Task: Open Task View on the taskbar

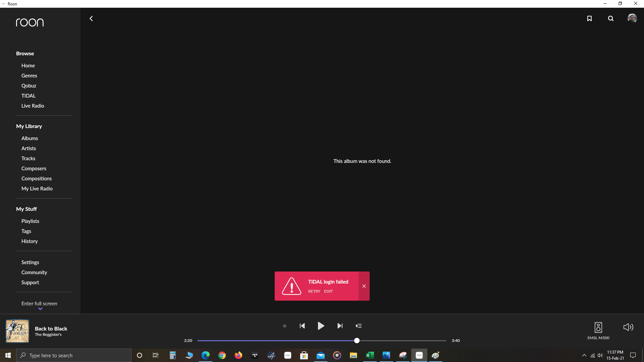Action: (156, 355)
